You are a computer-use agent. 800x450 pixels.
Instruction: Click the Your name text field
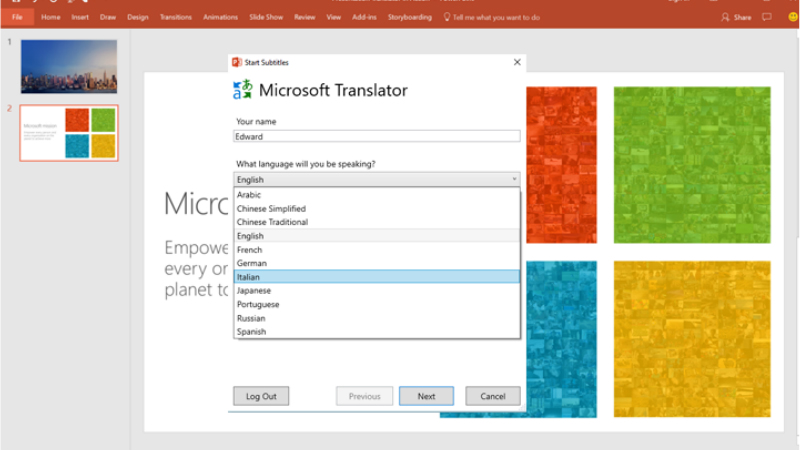click(x=377, y=136)
